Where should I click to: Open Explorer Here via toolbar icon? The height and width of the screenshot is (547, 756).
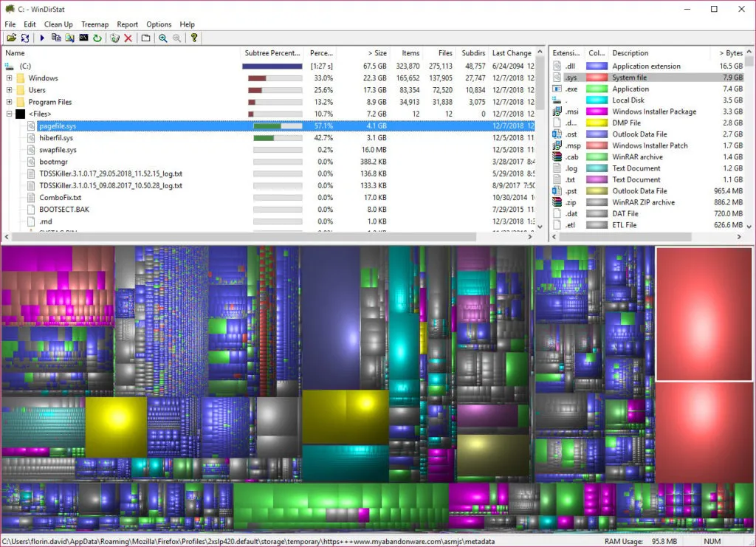[x=71, y=37]
